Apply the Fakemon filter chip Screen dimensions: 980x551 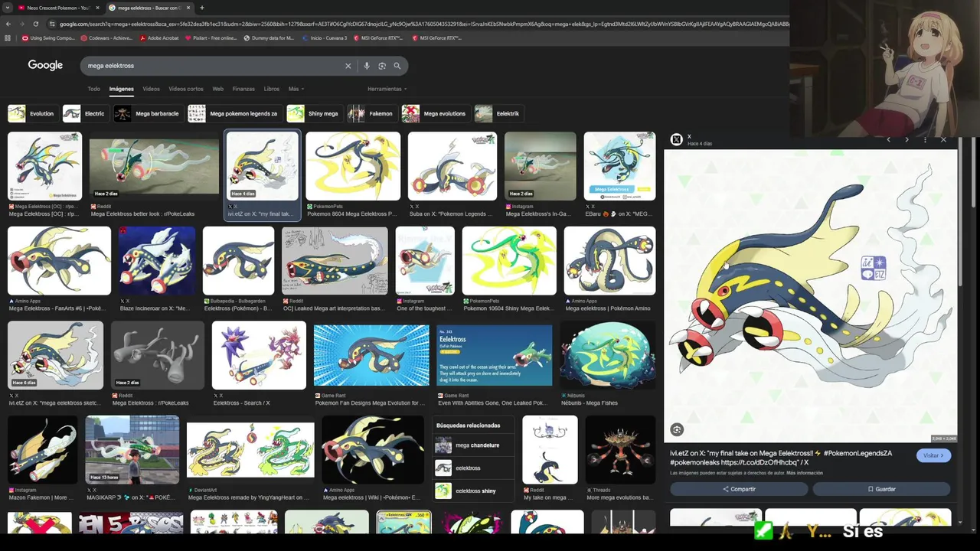(x=371, y=114)
